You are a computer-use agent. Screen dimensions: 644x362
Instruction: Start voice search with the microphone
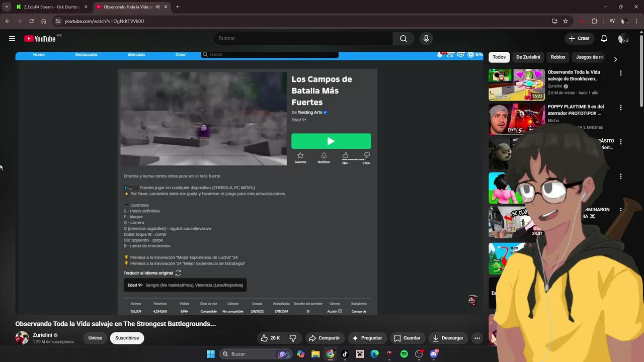point(426,39)
